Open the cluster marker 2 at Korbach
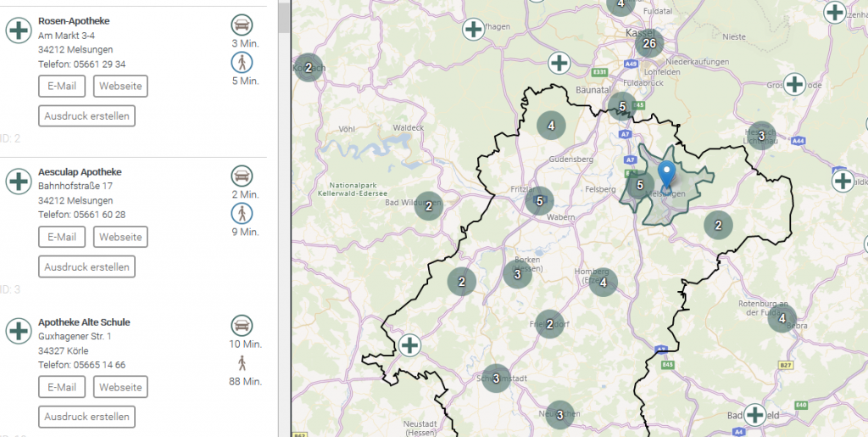The image size is (868, 437). (309, 68)
